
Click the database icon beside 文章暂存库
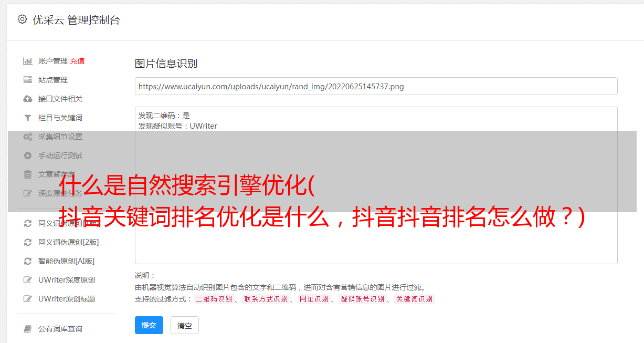coord(28,174)
